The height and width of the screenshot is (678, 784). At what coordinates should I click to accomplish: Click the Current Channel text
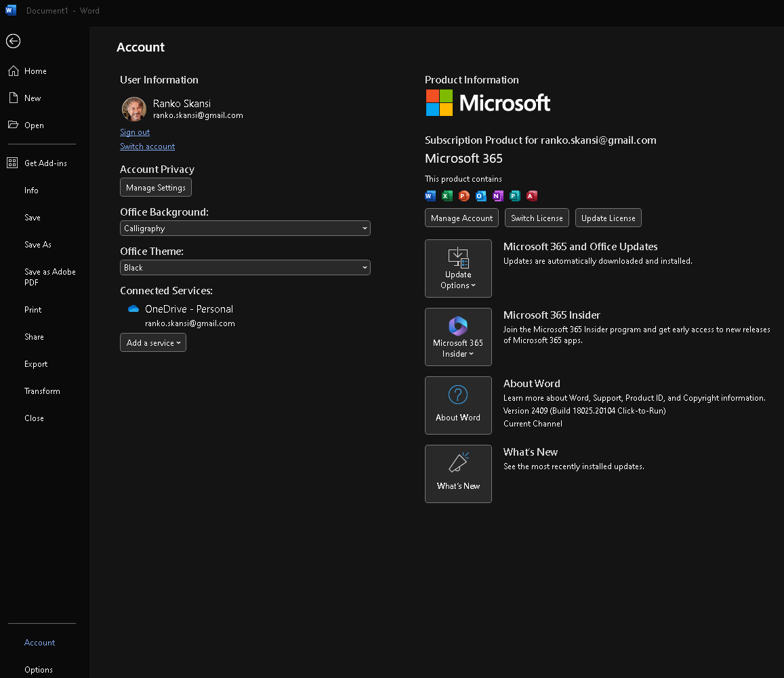pos(533,423)
